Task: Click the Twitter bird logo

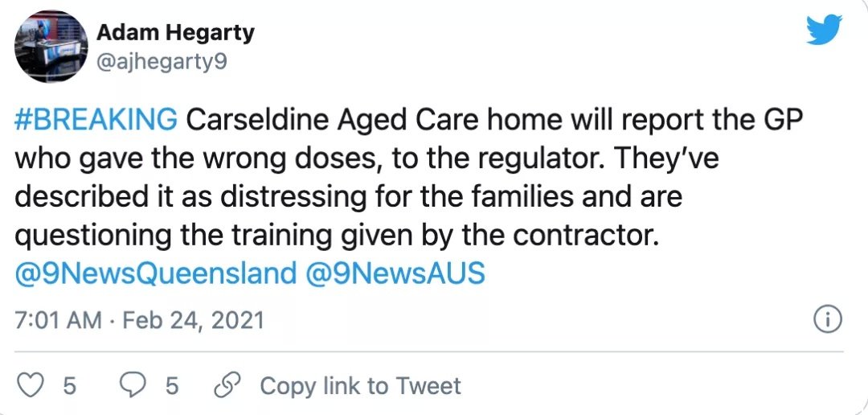Action: [x=824, y=30]
